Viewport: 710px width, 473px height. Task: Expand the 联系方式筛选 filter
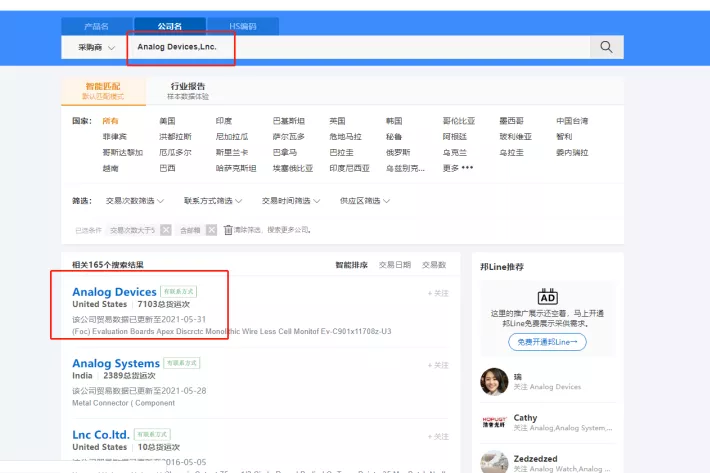[x=213, y=201]
